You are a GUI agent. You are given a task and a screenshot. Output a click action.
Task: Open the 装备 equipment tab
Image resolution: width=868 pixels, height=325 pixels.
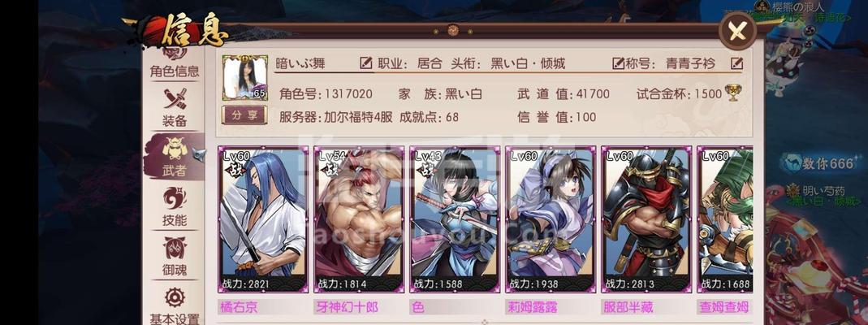[x=175, y=108]
